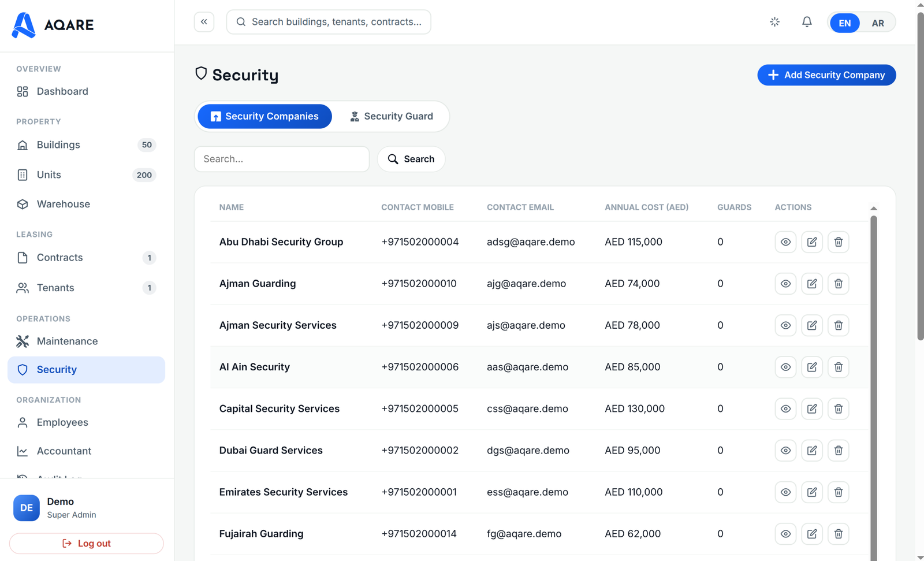Sort by Annual Cost (AED) header
This screenshot has width=924, height=561.
646,207
